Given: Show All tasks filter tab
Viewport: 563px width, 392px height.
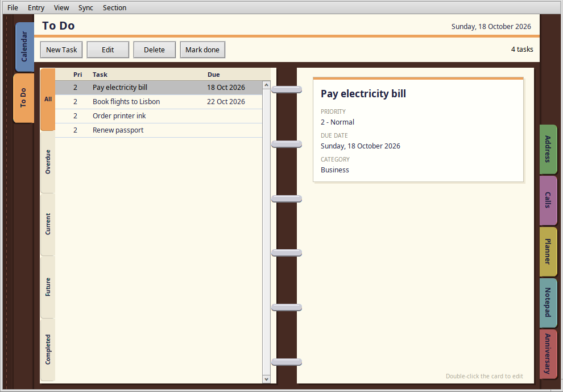Looking at the screenshot, I should pyautogui.click(x=48, y=99).
